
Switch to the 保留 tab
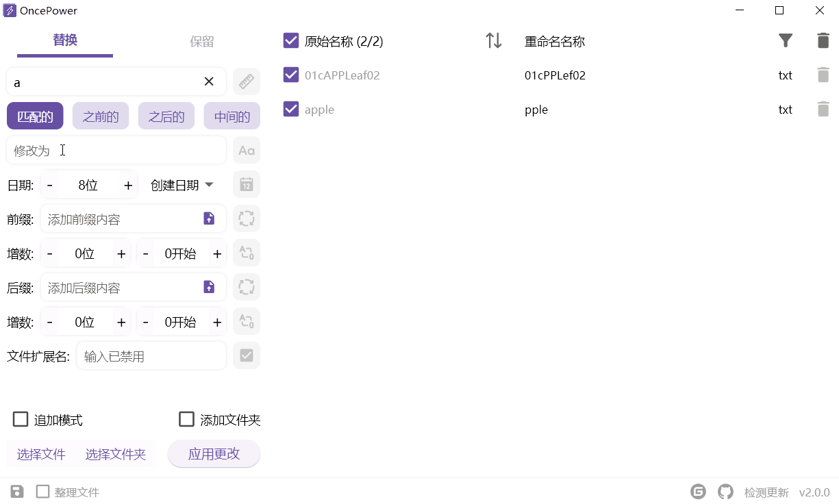[x=201, y=41]
